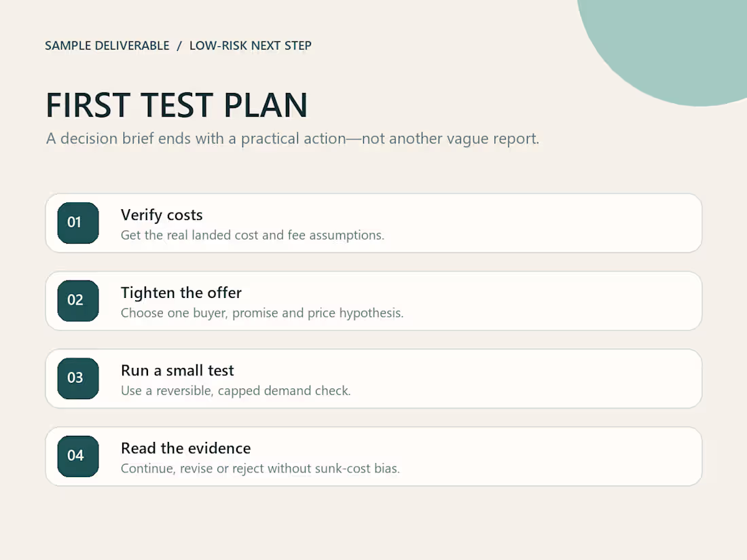Viewport: 747px width, 560px height.
Task: Click the 02 step number badge
Action: (x=78, y=301)
